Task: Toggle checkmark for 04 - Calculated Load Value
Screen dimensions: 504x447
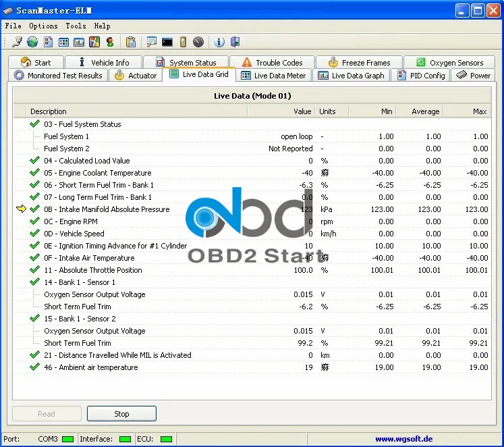Action: coord(34,160)
